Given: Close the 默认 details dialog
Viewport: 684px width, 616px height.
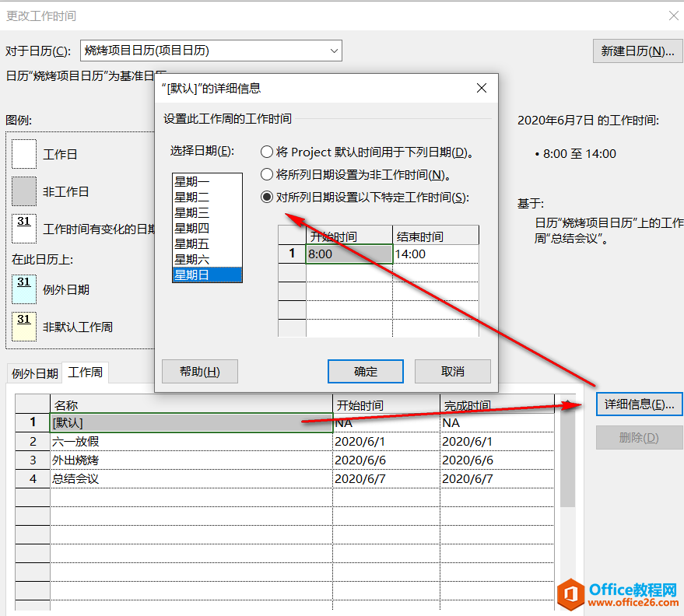Looking at the screenshot, I should pos(482,89).
